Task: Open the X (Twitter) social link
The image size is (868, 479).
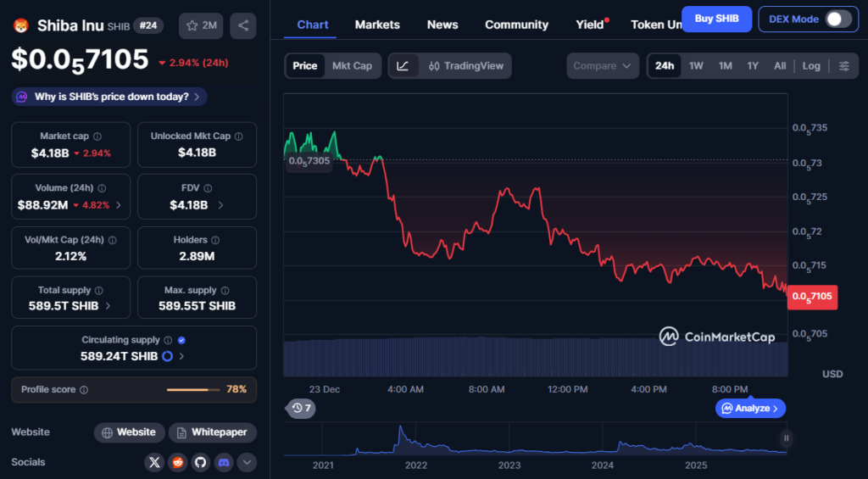Action: (x=154, y=462)
